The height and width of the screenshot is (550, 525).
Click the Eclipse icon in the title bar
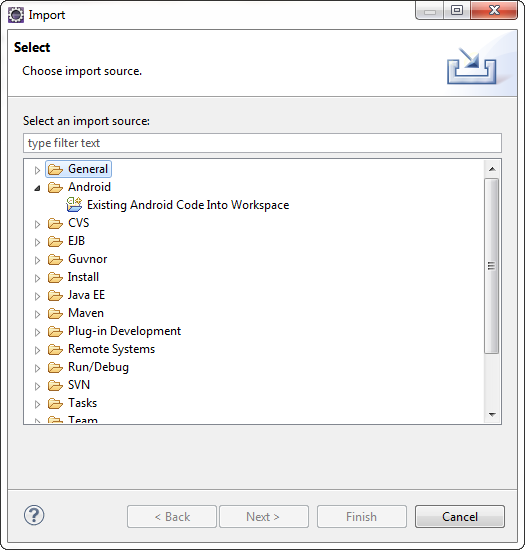(16, 15)
